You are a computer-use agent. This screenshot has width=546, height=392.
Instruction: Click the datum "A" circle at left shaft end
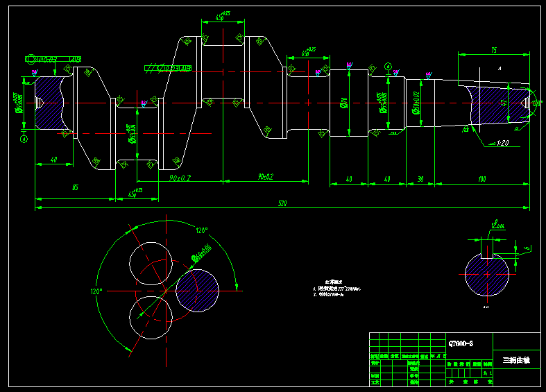[x=24, y=139]
